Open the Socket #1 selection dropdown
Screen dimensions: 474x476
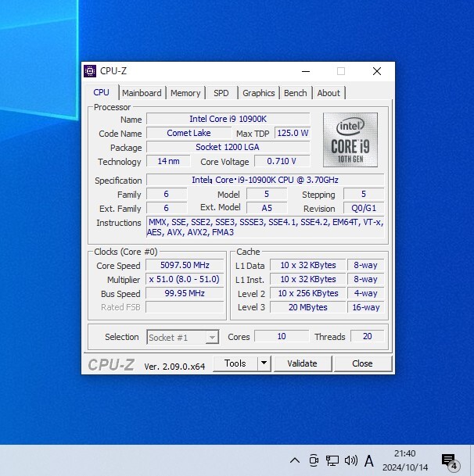[x=183, y=337]
